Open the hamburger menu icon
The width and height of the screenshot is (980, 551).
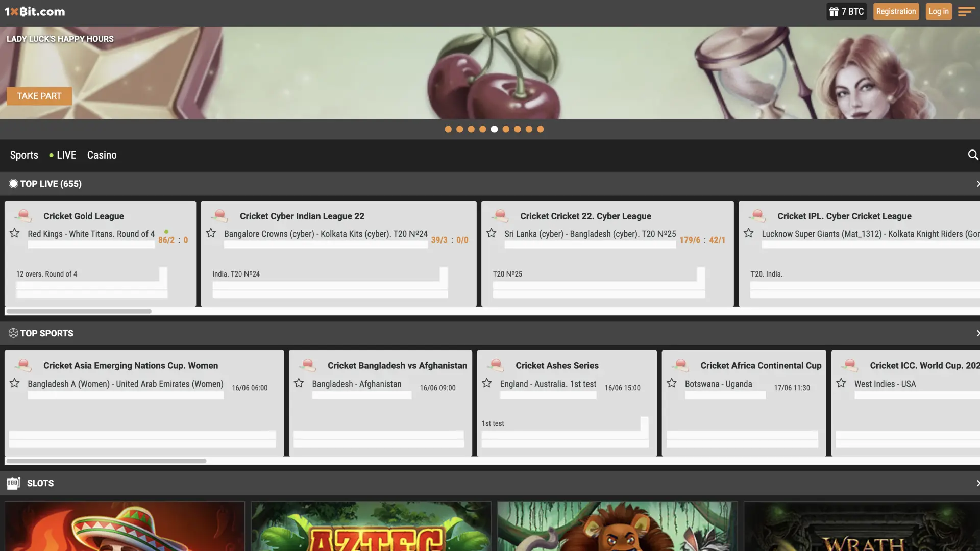coord(966,11)
